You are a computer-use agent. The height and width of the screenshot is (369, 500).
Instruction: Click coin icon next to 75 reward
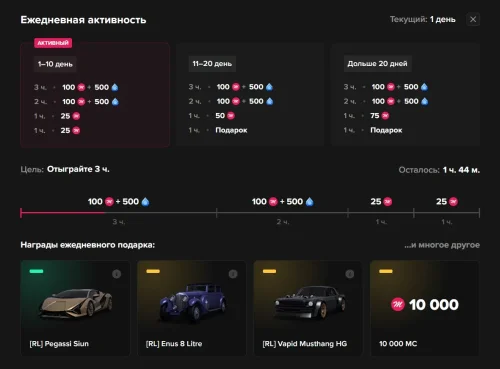(x=385, y=116)
